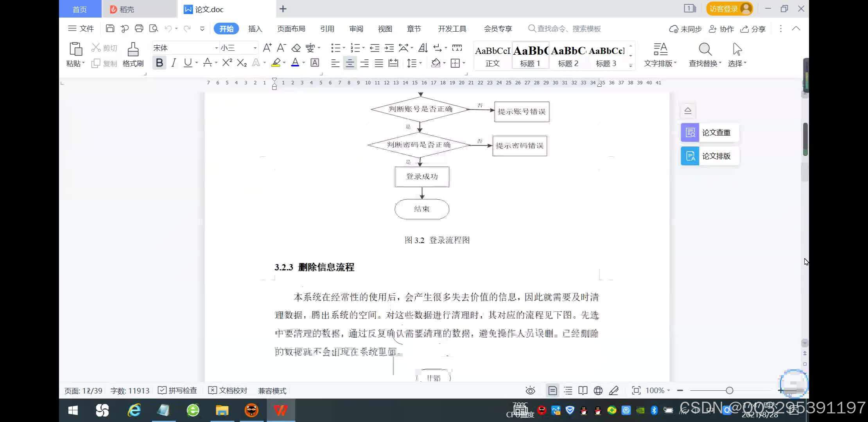Viewport: 868px width, 422px height.
Task: Switch to the 审阅 ribbon tab
Action: (x=356, y=29)
